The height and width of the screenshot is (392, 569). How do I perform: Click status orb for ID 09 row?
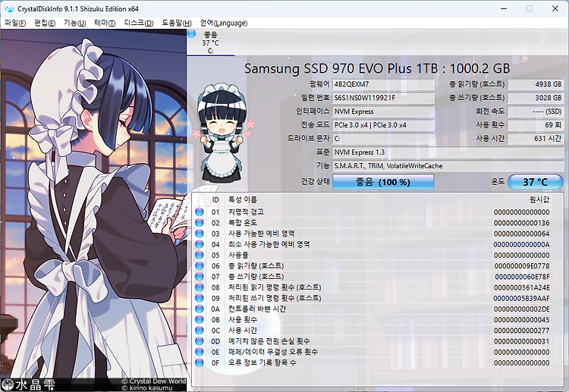(200, 298)
